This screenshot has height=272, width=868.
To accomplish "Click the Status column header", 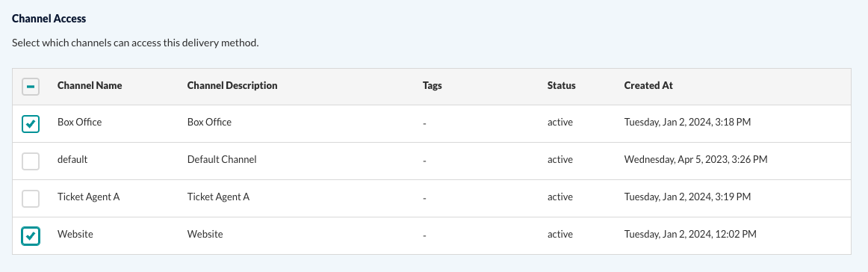I will 561,86.
